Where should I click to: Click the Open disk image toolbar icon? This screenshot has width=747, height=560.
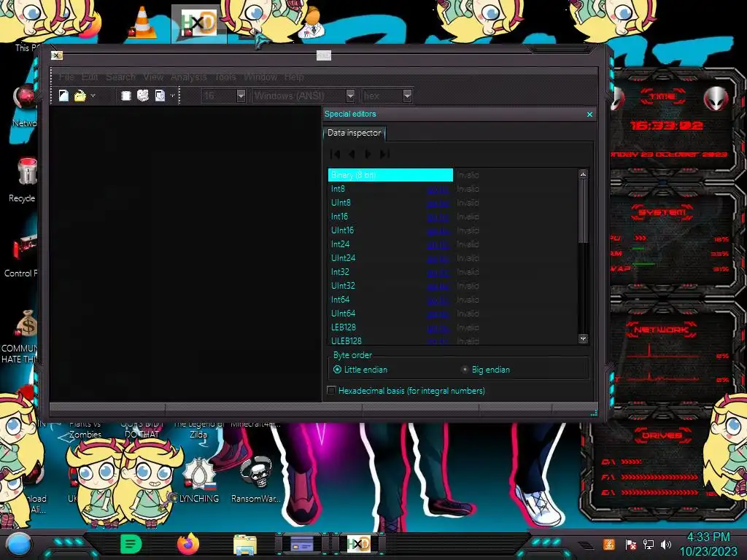click(x=160, y=96)
